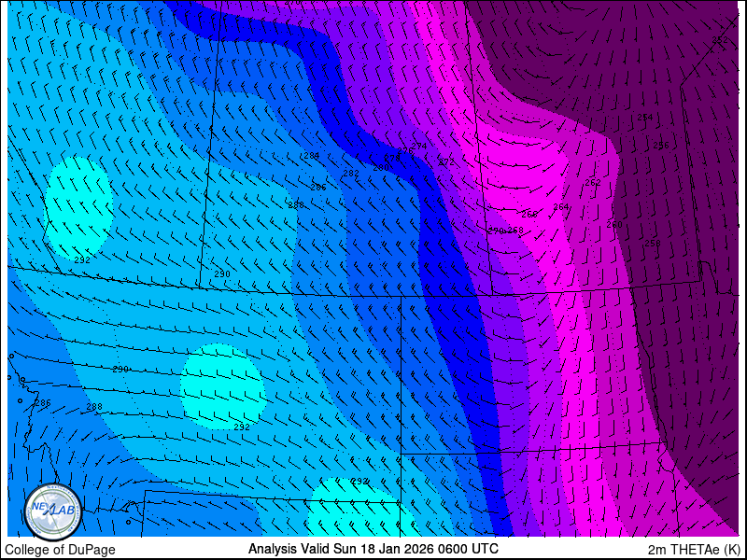Screen dimensions: 747x560
Task: Click the 262 contour label
Action: 593,183
